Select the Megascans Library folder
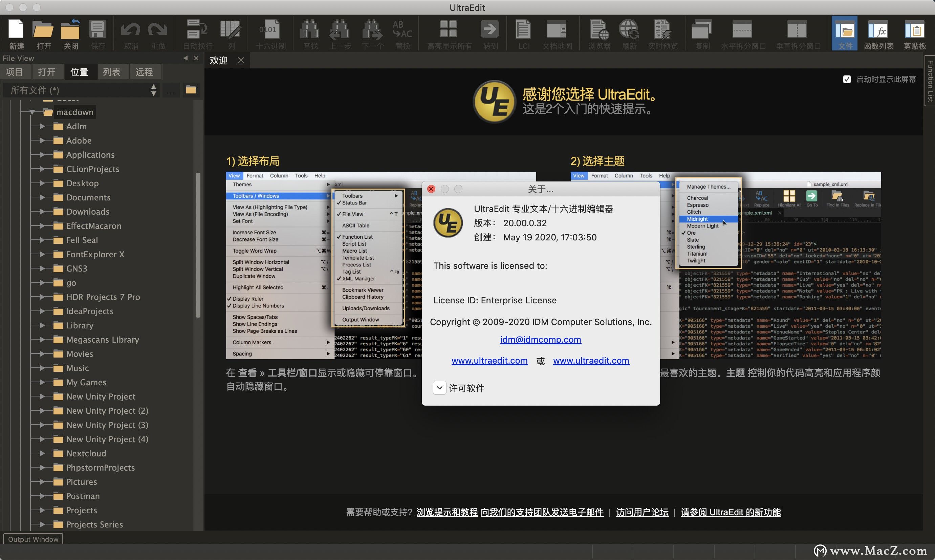Image resolution: width=935 pixels, height=560 pixels. [x=103, y=340]
